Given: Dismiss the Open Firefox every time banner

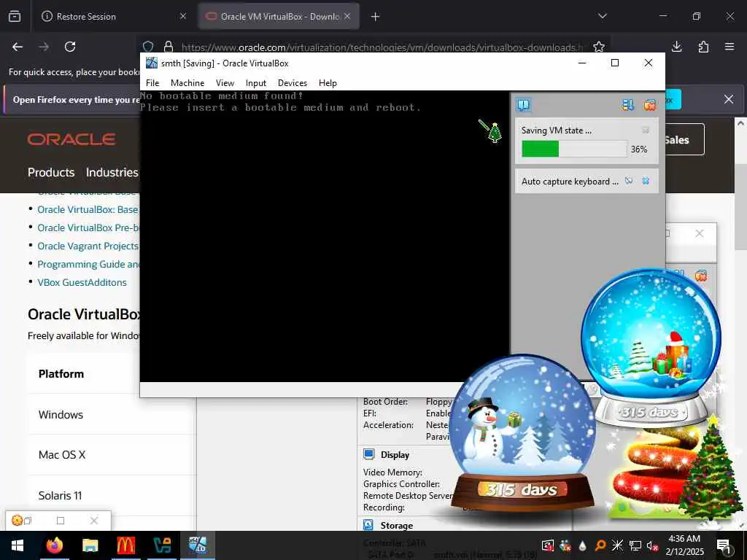Looking at the screenshot, I should pyautogui.click(x=729, y=99).
